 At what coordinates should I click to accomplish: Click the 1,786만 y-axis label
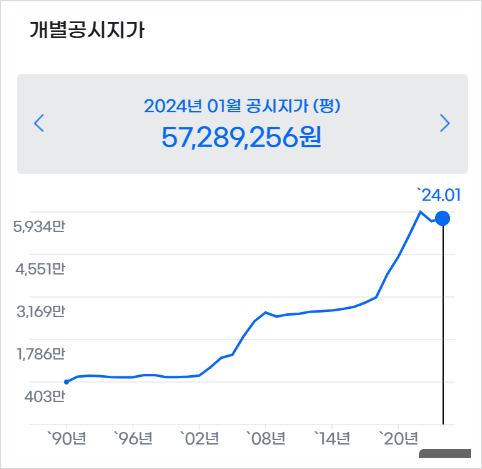[x=41, y=354]
